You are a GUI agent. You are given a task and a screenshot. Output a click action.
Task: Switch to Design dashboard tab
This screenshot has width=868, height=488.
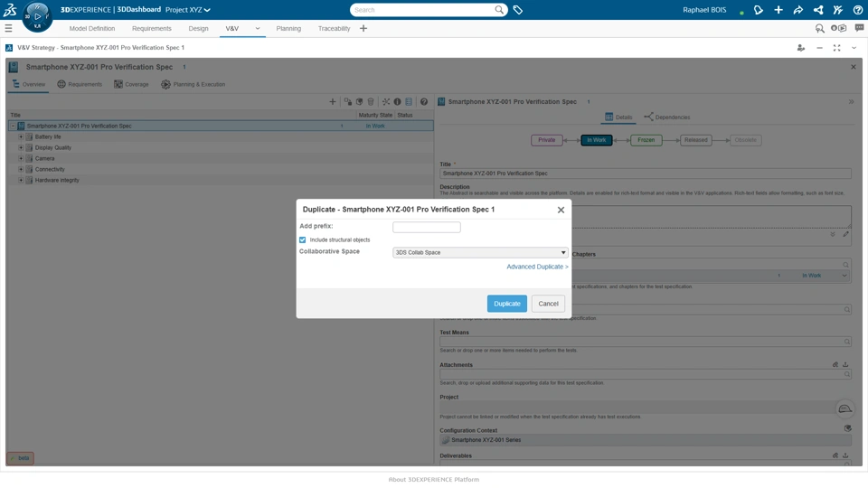point(198,28)
